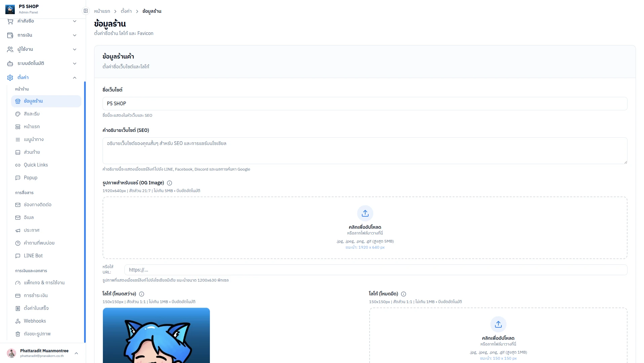Click the upload icon in OG Image dropzone

(x=365, y=213)
